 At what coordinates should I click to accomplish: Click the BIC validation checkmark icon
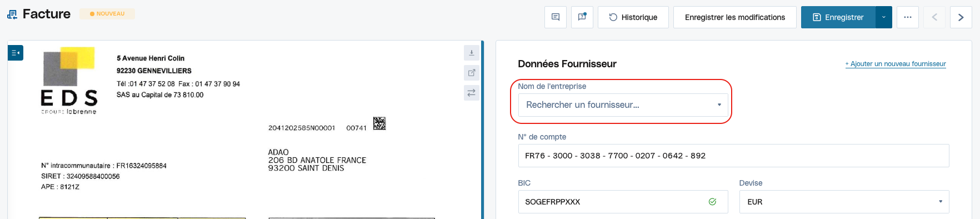point(712,202)
